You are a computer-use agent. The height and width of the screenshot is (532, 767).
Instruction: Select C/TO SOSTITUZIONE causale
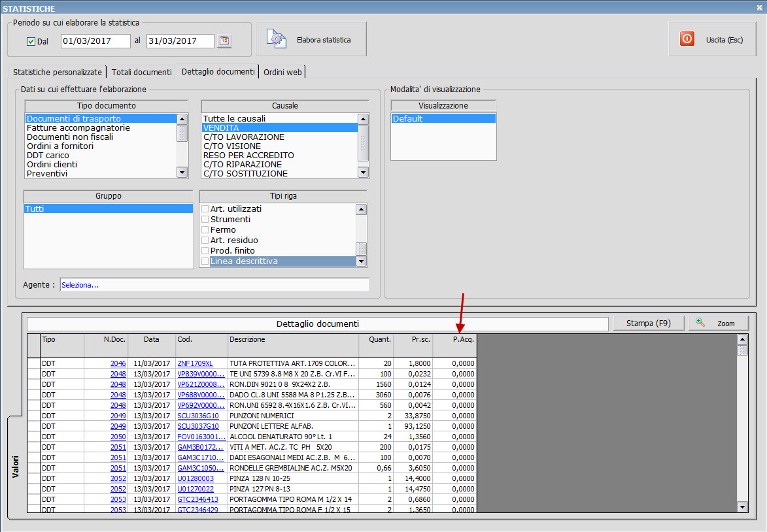(280, 174)
